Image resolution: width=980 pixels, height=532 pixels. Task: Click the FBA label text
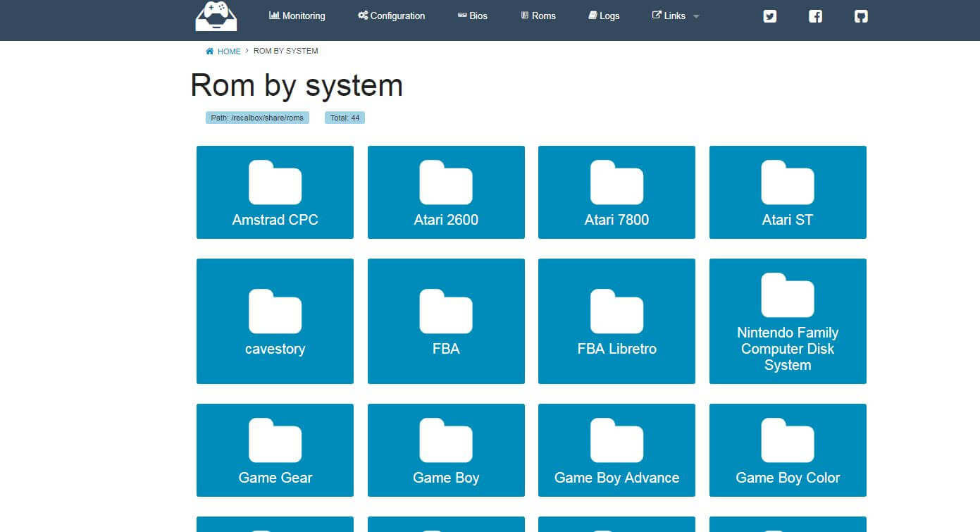[x=446, y=349]
